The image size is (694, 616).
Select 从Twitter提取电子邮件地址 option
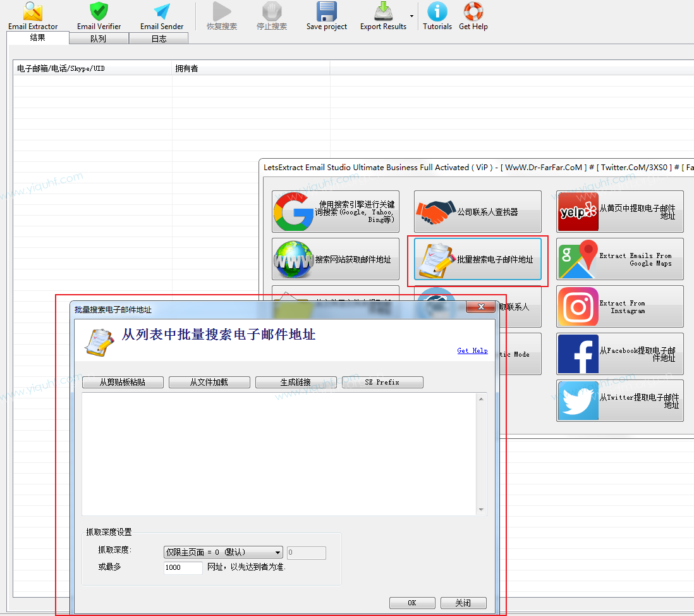[x=619, y=401]
